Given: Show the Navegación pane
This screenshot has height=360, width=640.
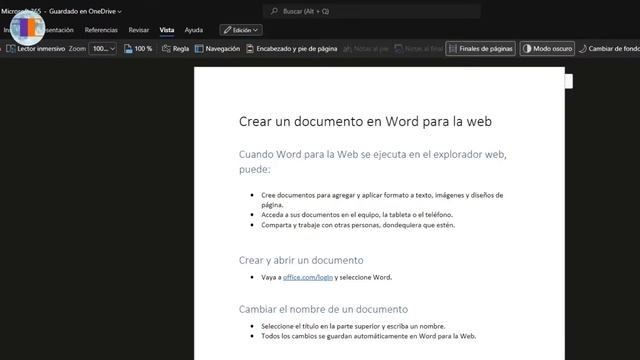Looking at the screenshot, I should pos(218,49).
